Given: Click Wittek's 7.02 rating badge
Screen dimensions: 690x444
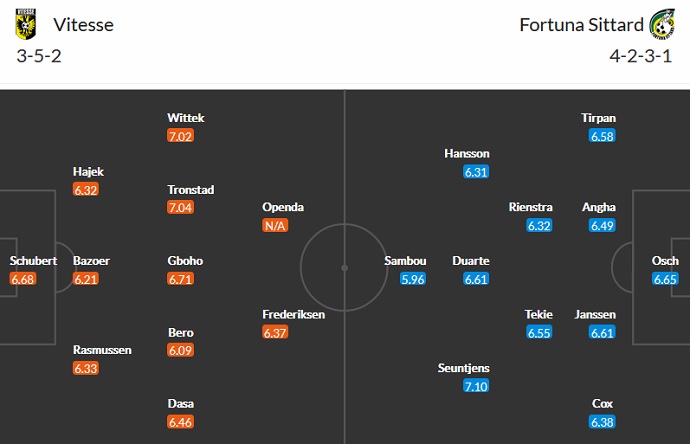Looking at the screenshot, I should point(180,136).
